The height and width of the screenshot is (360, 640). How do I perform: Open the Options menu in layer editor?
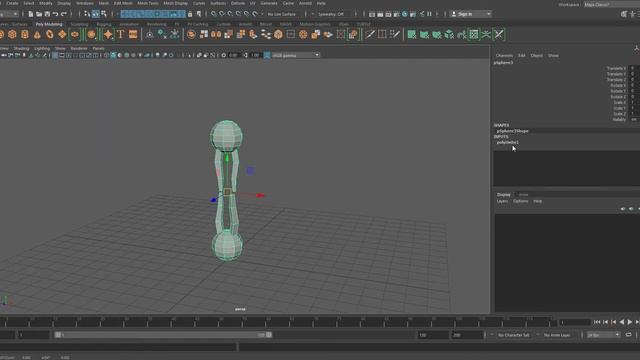[520, 201]
